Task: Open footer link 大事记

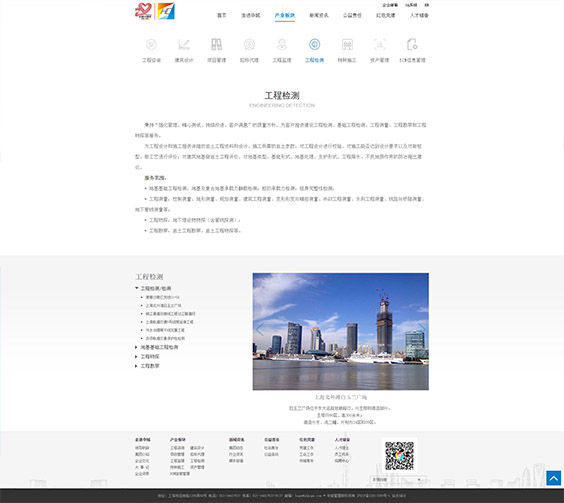Action: click(x=142, y=467)
